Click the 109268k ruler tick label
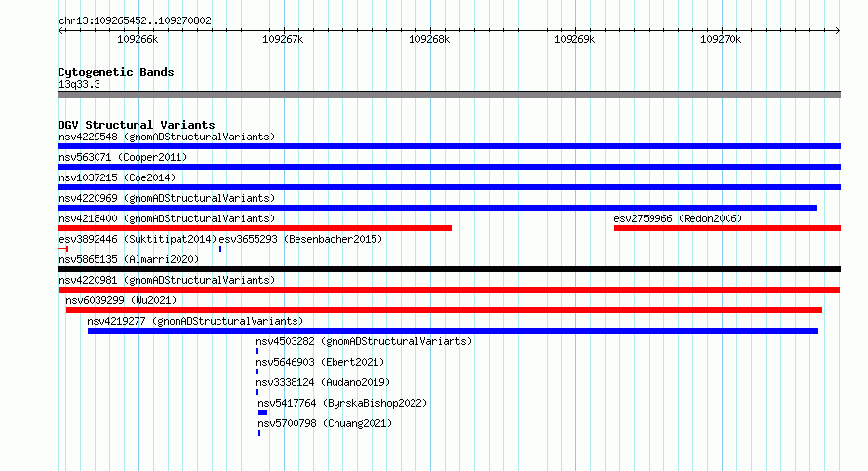 429,39
